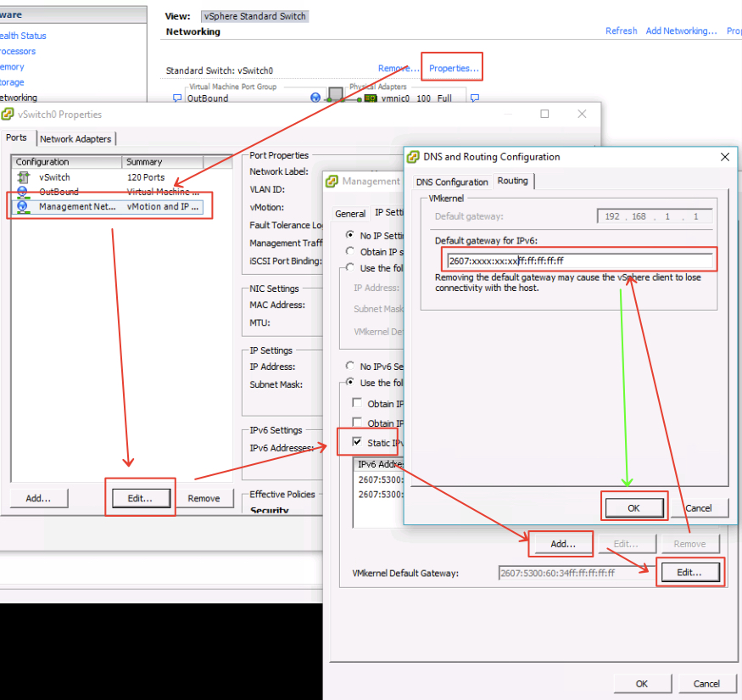This screenshot has height=700, width=742.
Task: Click the vmnic0 adapter card icon
Action: (x=371, y=98)
